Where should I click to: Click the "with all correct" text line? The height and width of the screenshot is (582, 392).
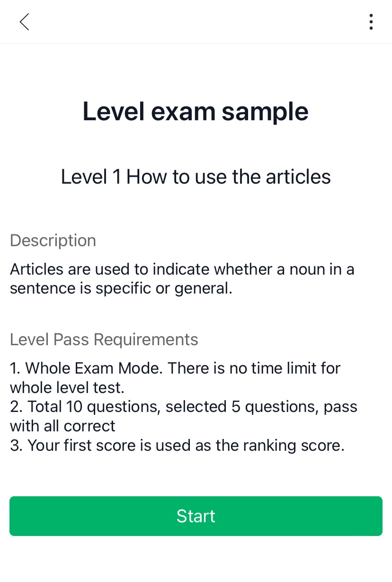click(x=62, y=426)
